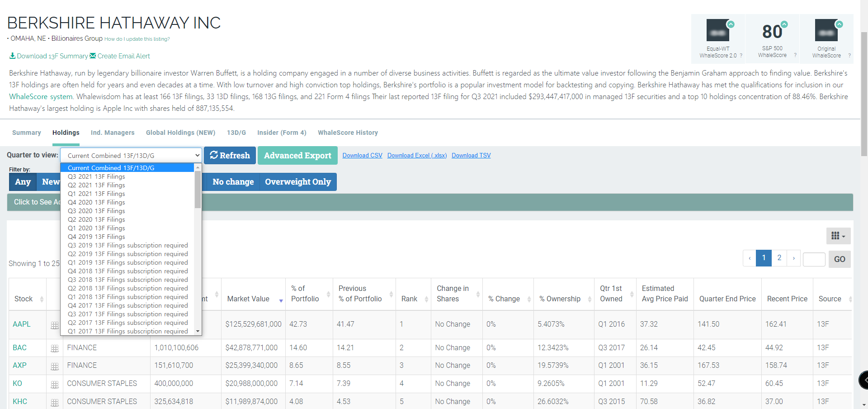868x409 pixels.
Task: Click the previous page arrow
Action: coord(750,258)
